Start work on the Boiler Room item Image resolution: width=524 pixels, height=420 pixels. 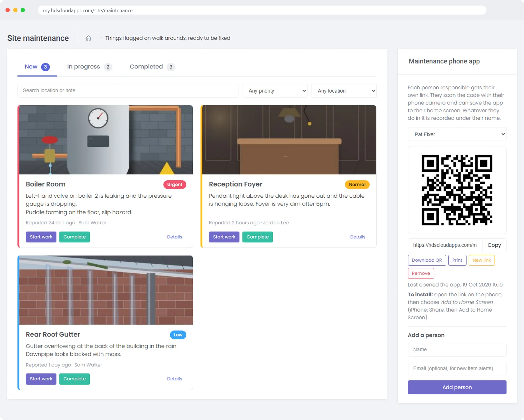pos(41,237)
